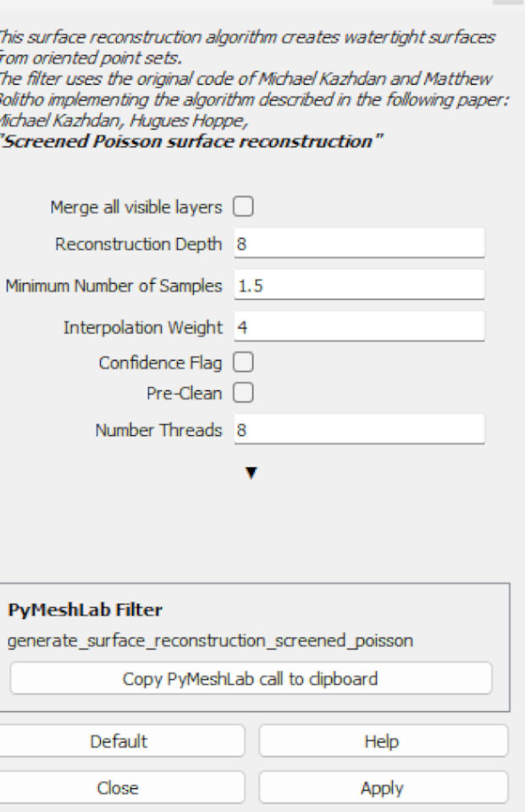Click the Minimum Number of Samples label
The height and width of the screenshot is (812, 525).
(114, 285)
